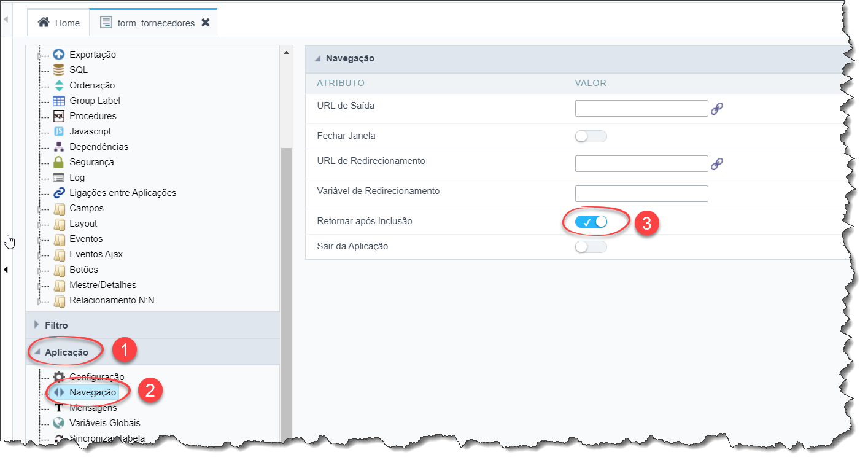The width and height of the screenshot is (868, 463).
Task: Open the Group Label table icon
Action: point(59,101)
